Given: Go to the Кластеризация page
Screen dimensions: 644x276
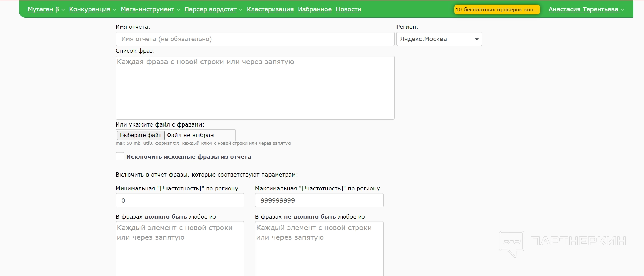Looking at the screenshot, I should click(x=270, y=9).
